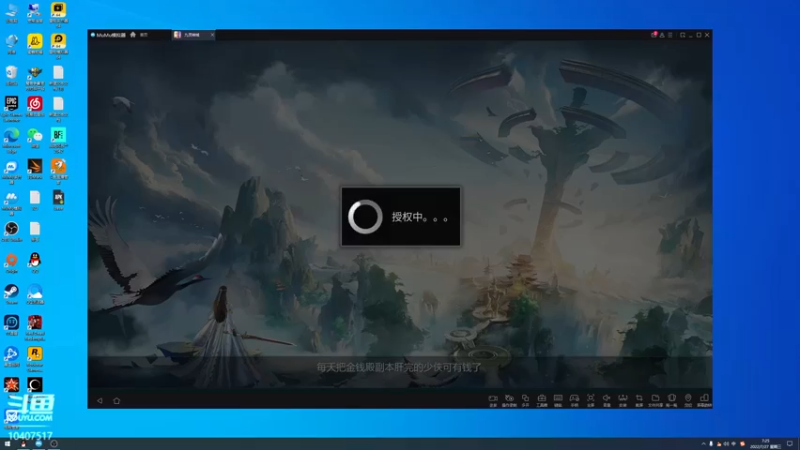This screenshot has height=450, width=800.
Task: Click the user account icon in MuMu title bar
Action: (x=662, y=35)
